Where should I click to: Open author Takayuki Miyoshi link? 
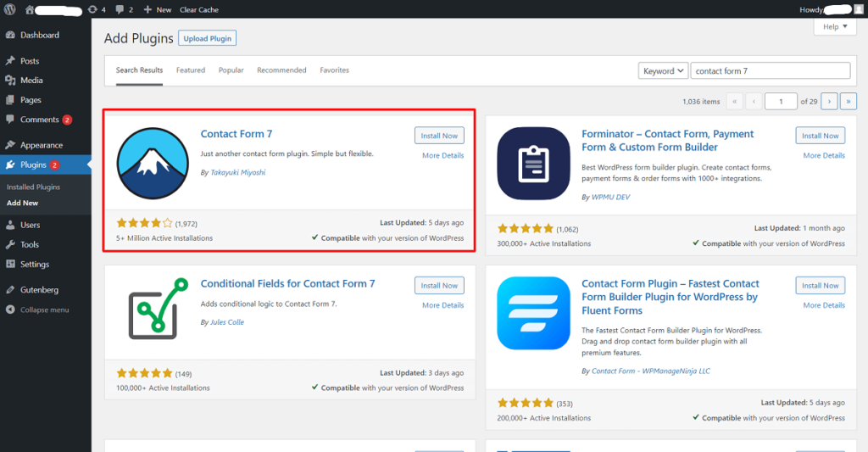coord(237,172)
